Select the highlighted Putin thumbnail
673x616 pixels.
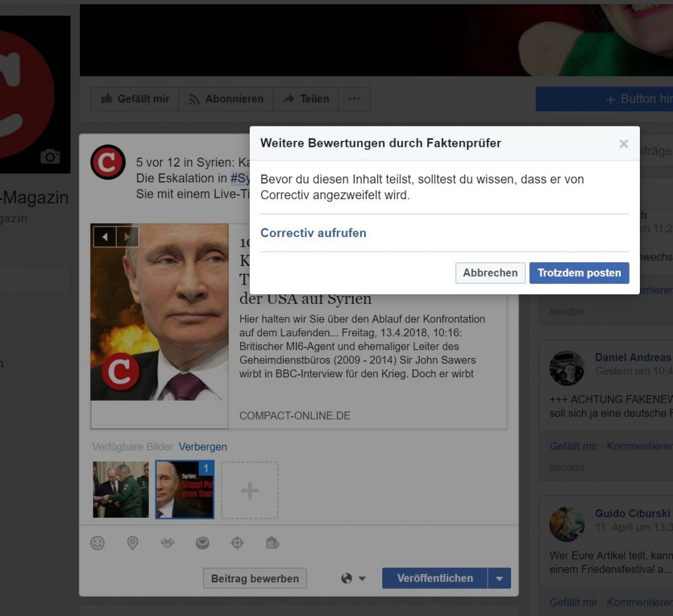click(185, 490)
